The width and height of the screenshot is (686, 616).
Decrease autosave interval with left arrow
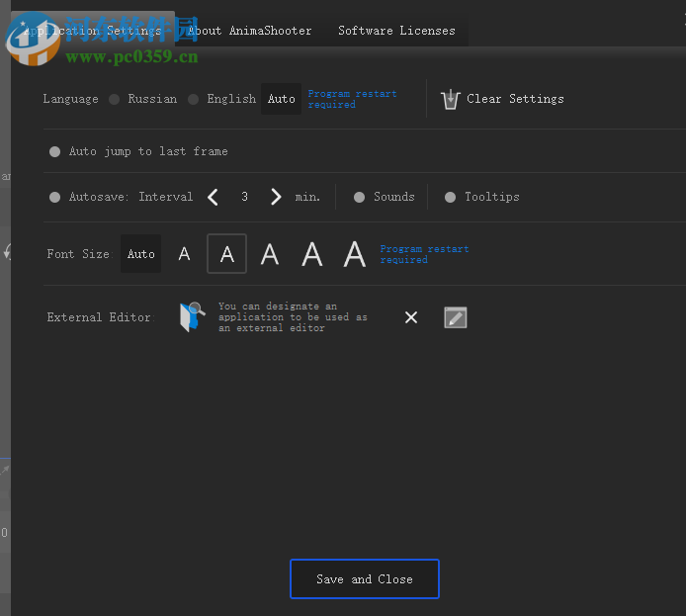pos(214,197)
